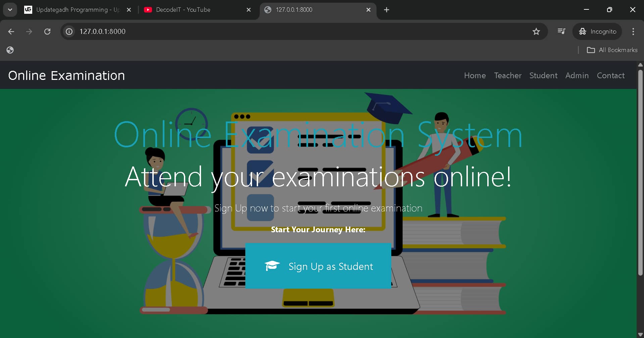Open the Admin navigation link
The width and height of the screenshot is (644, 338).
point(577,76)
